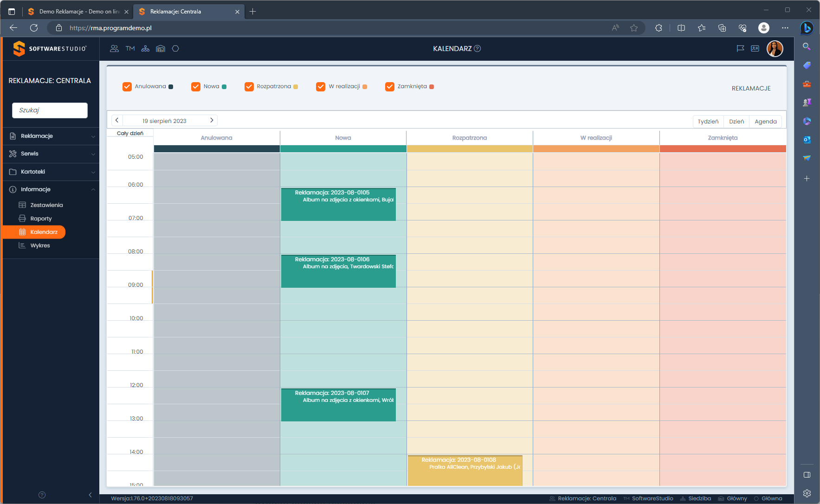
Task: Expand the Reklamacje sidebar menu
Action: tap(50, 136)
